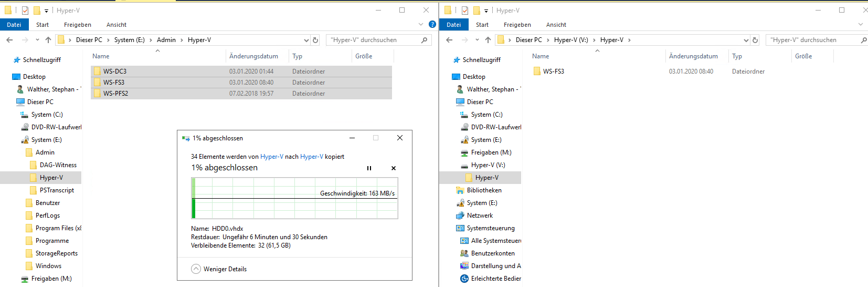Click search box in right Hyper-V window
868x287 pixels.
pos(817,40)
